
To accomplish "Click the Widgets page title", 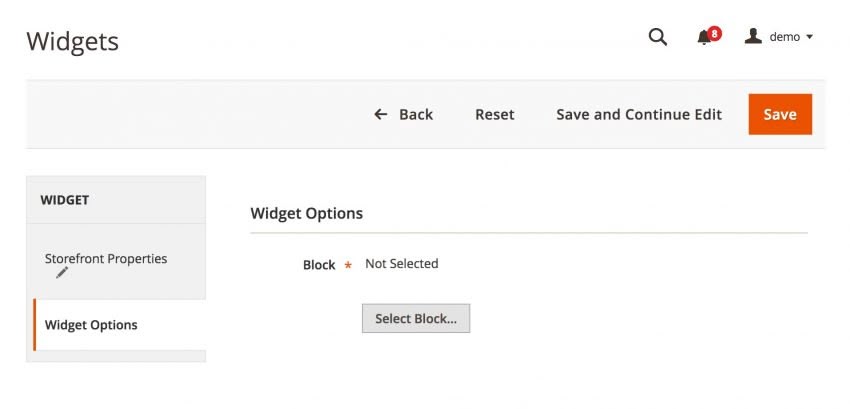I will click(x=72, y=41).
